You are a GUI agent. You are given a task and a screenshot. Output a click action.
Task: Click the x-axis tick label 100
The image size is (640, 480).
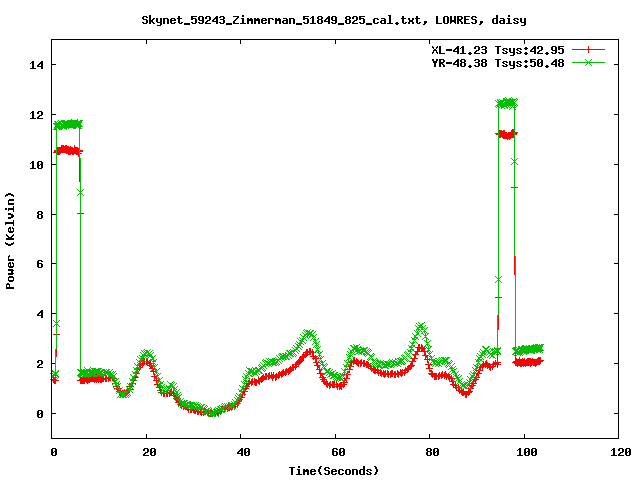527,452
